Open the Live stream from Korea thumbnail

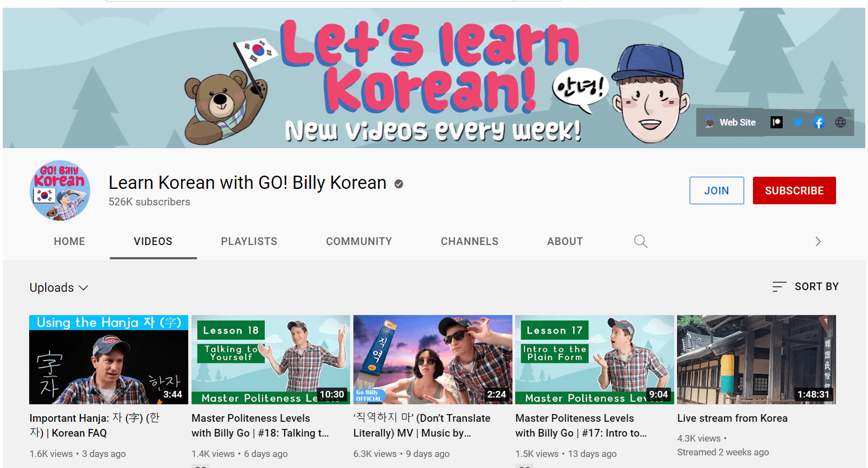[x=756, y=360]
